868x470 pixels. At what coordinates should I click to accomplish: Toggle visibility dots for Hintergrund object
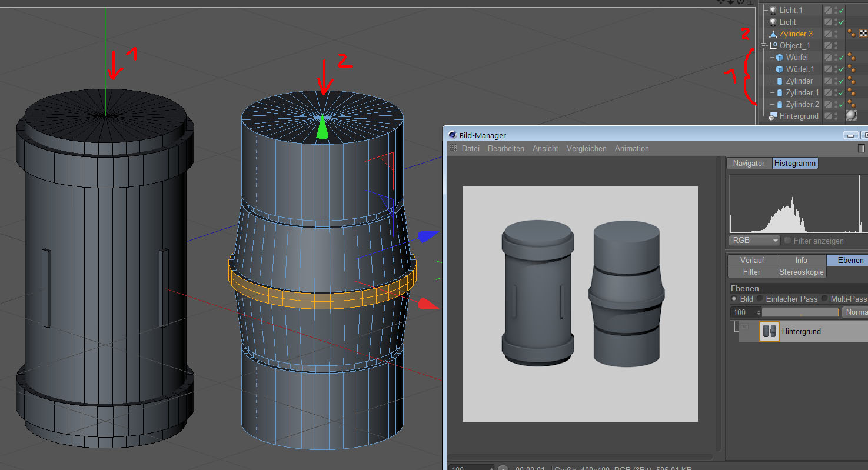coord(836,116)
